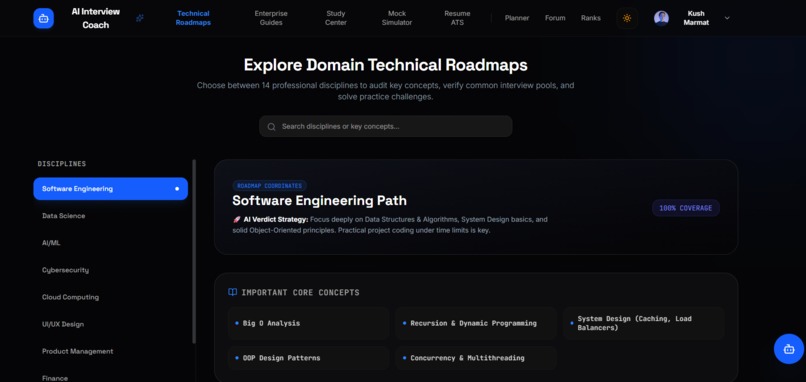Image resolution: width=806 pixels, height=382 pixels.
Task: Select the Software Engineering discipline
Action: [111, 189]
